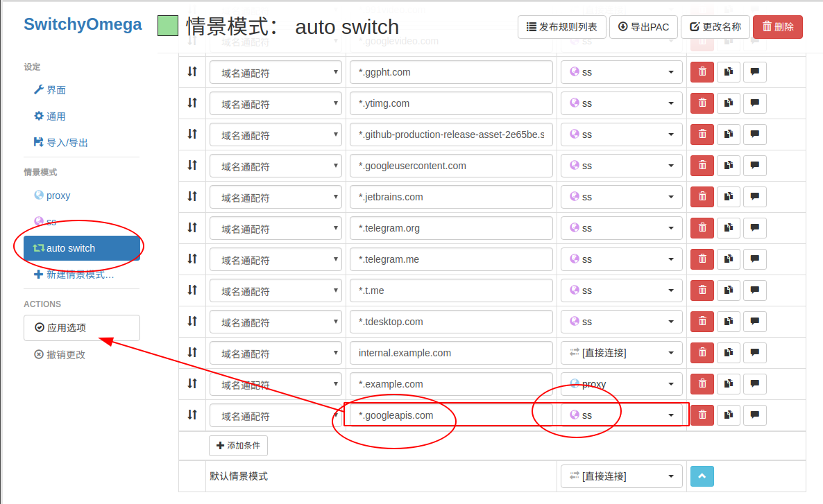The image size is (823, 504).
Task: Duplicate the *.telegram.me rule
Action: [x=729, y=259]
